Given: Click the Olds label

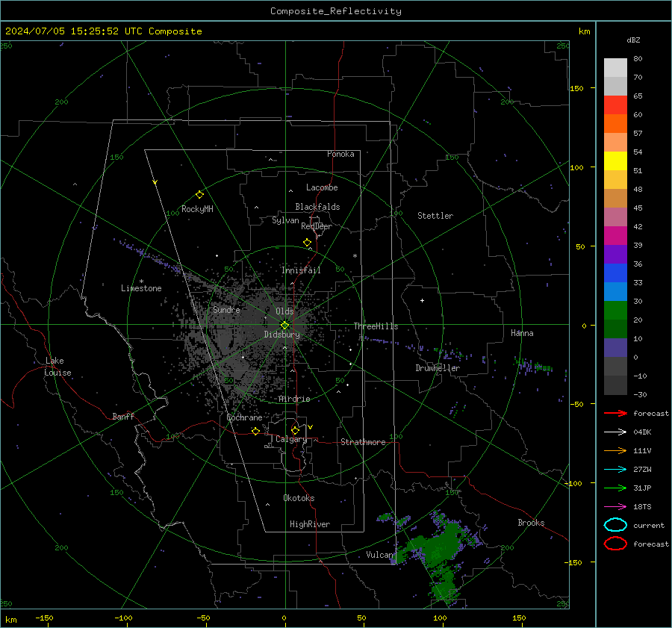Looking at the screenshot, I should click(x=284, y=311).
